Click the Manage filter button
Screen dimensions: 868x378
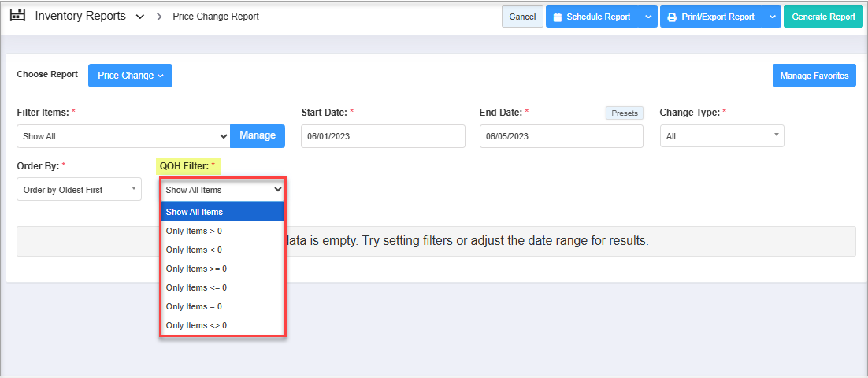(258, 135)
